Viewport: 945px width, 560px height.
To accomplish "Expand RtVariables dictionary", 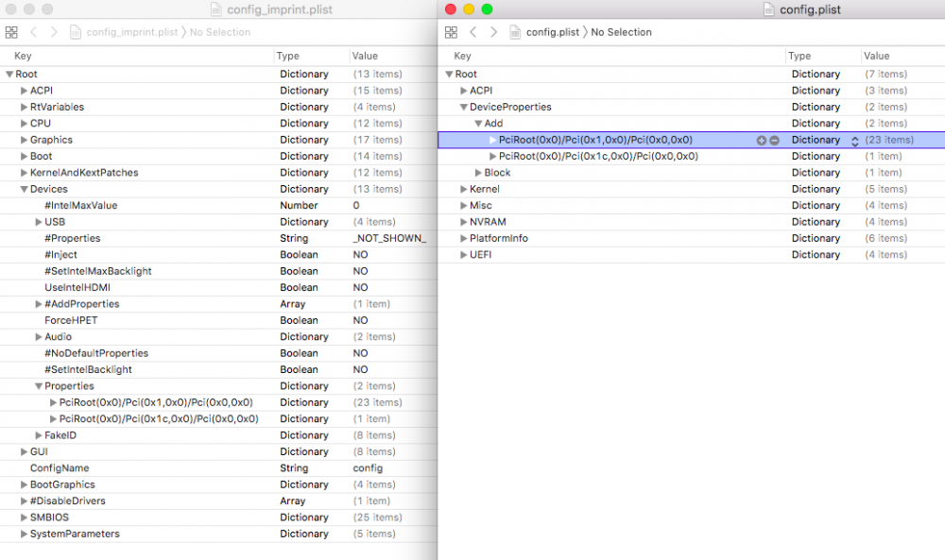I will tap(25, 107).
